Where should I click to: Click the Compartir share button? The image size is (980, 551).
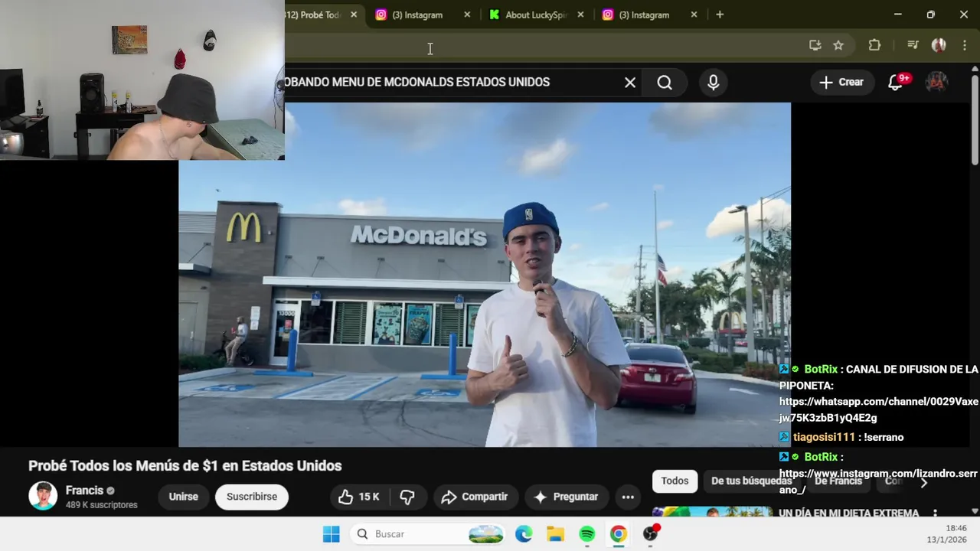475,497
